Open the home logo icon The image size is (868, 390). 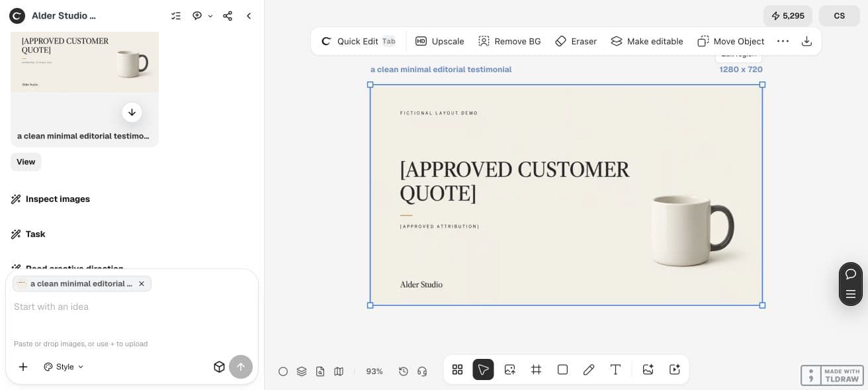[17, 16]
